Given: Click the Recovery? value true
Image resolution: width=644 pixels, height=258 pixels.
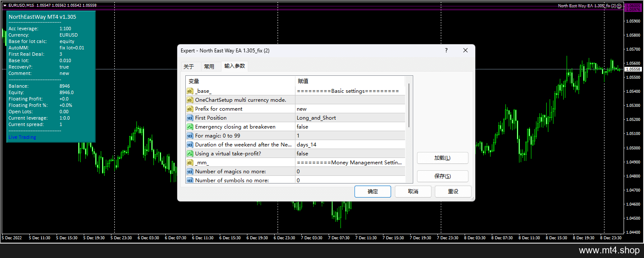Looking at the screenshot, I should coord(64,67).
